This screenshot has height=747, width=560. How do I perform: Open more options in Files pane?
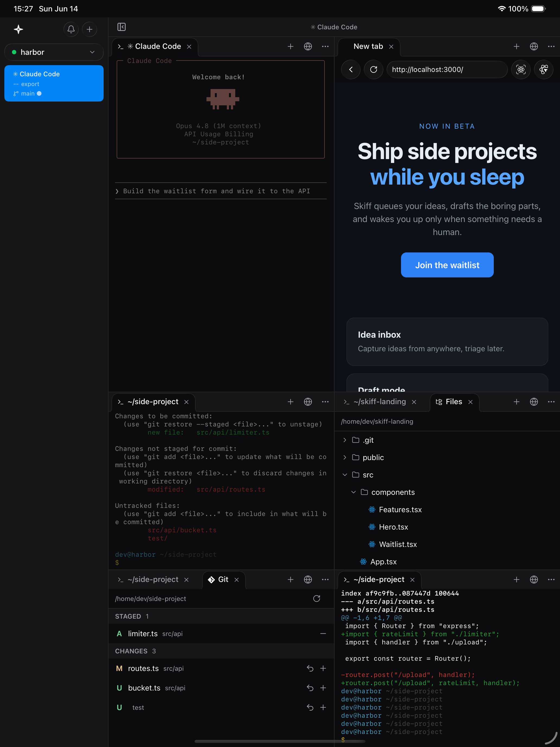(x=551, y=402)
